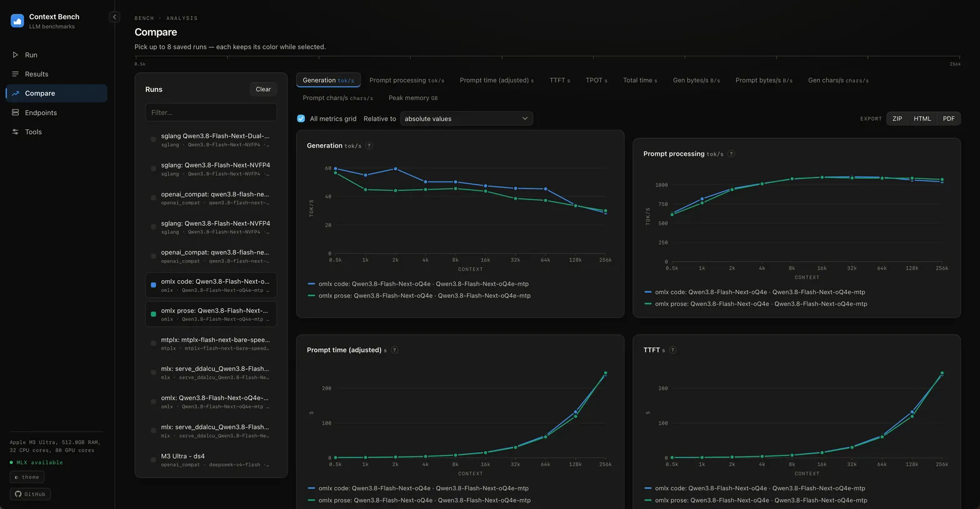Viewport: 980px width, 509px height.
Task: Open help icon next to Prompt time (adjusted) title
Action: [394, 350]
